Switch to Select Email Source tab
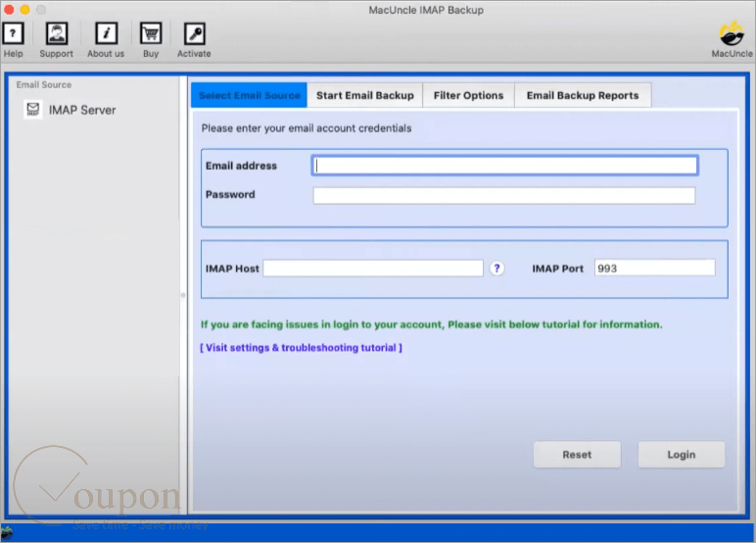This screenshot has width=756, height=543. pos(249,95)
